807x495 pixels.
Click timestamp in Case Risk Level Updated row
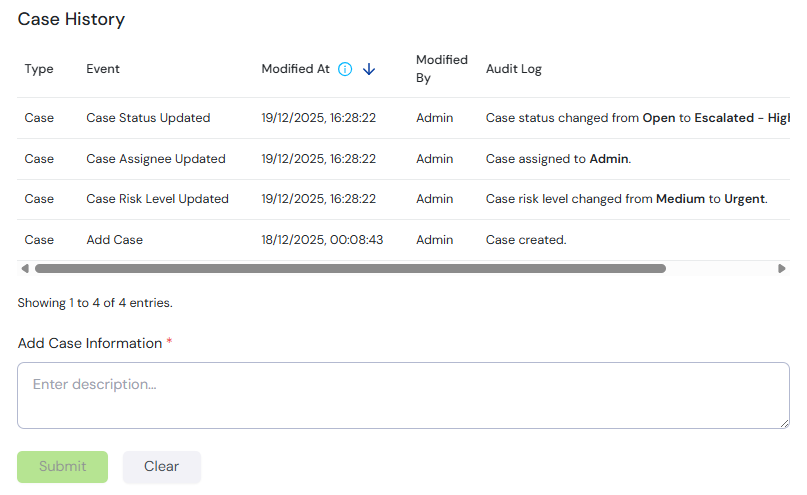[x=319, y=199]
